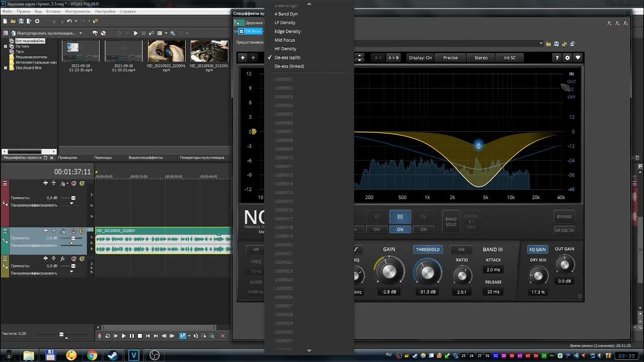Open project properties gear icon
This screenshot has height=362, width=644.
(x=37, y=21)
